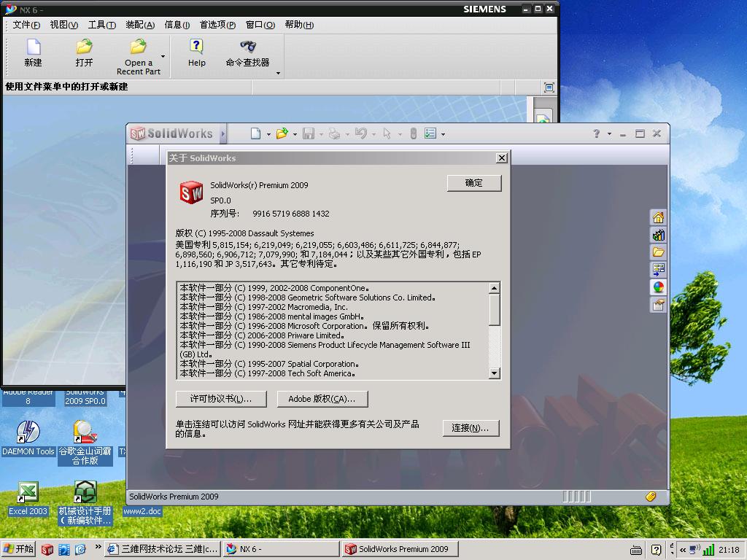747x560 pixels.
Task: Click the SolidWorks Rebuild traffic light icon
Action: [x=414, y=134]
